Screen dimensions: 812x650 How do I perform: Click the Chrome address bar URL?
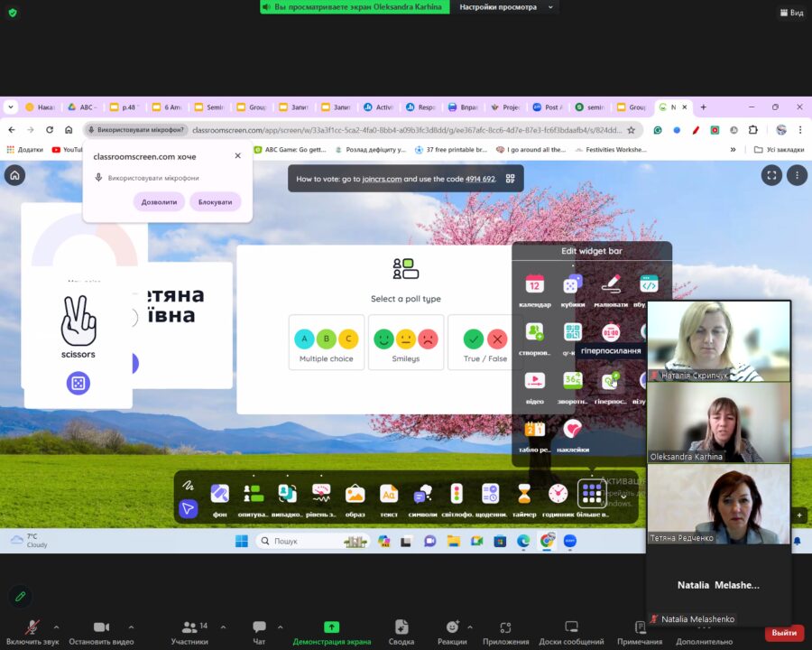pos(407,130)
